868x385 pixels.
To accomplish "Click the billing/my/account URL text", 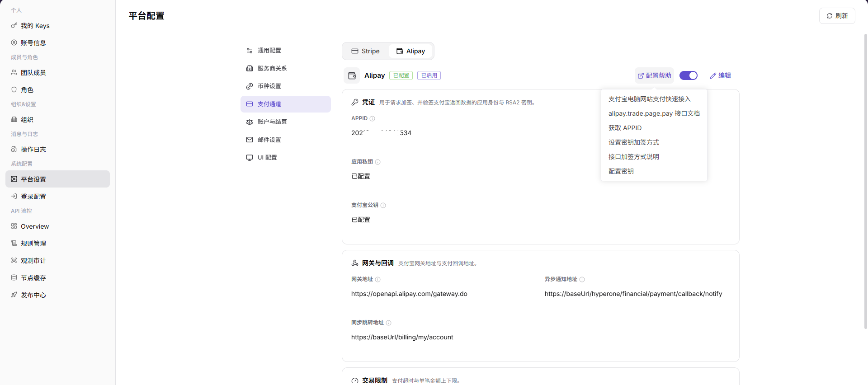I will tap(402, 338).
